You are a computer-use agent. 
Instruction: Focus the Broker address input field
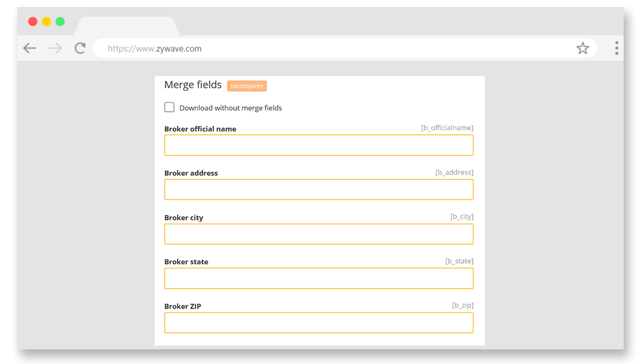319,189
